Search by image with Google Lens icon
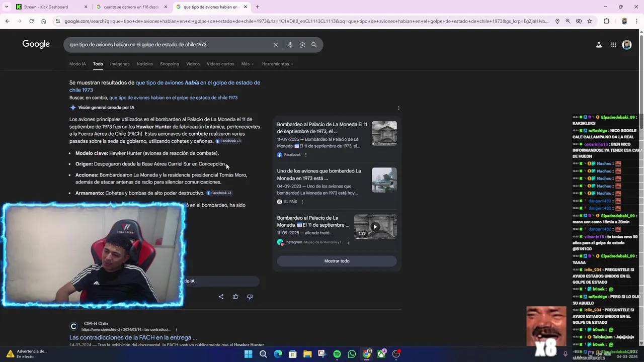Screen dimensions: 644x362 [x=302, y=45]
